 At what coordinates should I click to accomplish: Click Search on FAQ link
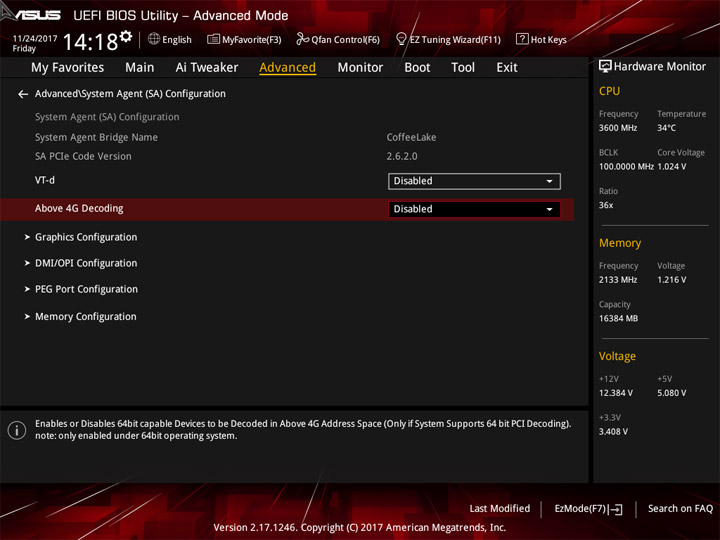click(680, 509)
